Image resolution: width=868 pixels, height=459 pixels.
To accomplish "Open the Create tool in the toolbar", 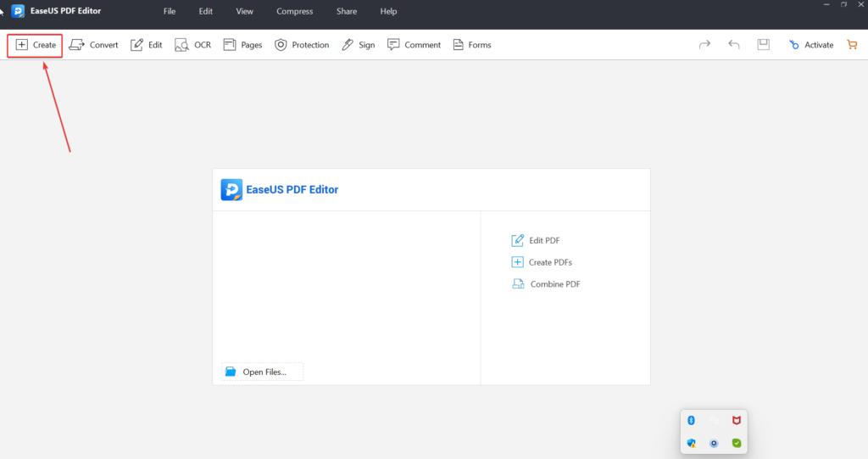I will pos(36,45).
